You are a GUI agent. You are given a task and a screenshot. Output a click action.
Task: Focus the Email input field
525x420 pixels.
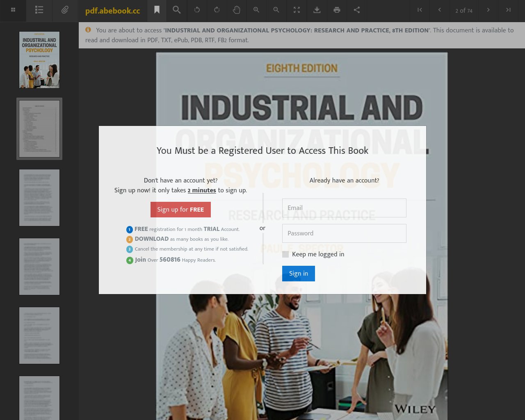[x=344, y=208]
